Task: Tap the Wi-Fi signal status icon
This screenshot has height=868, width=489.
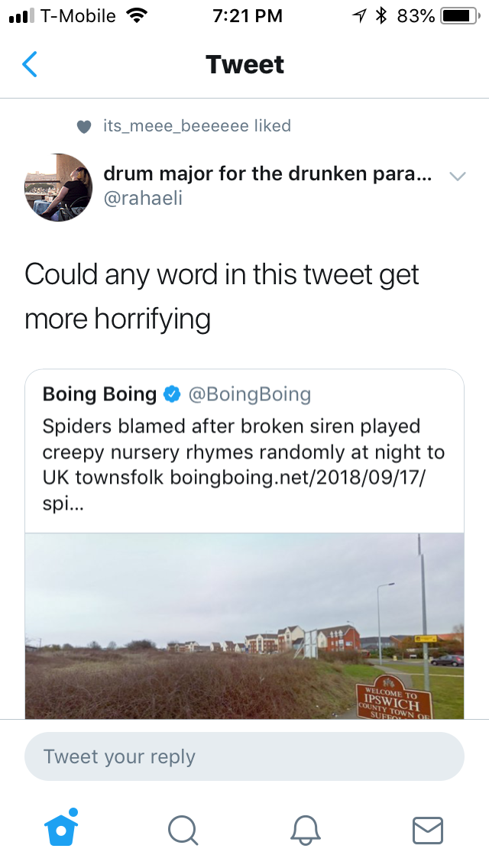Action: (x=137, y=16)
